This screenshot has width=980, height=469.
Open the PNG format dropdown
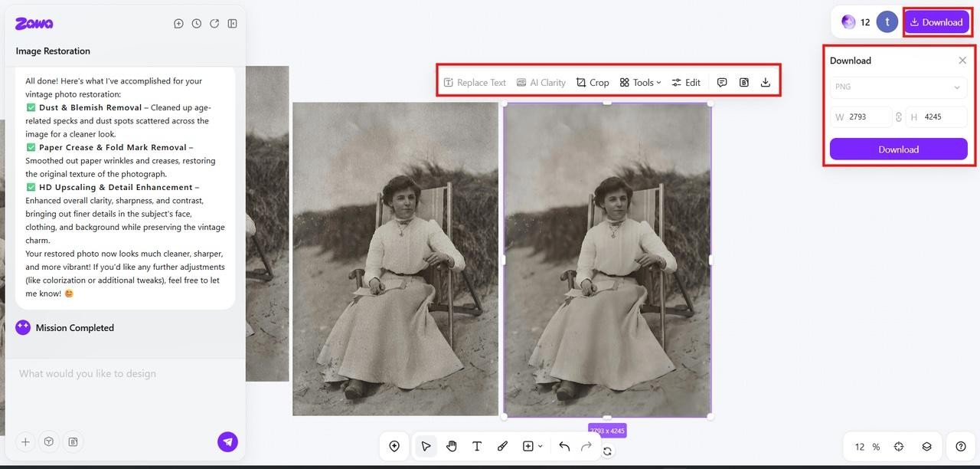pos(898,87)
